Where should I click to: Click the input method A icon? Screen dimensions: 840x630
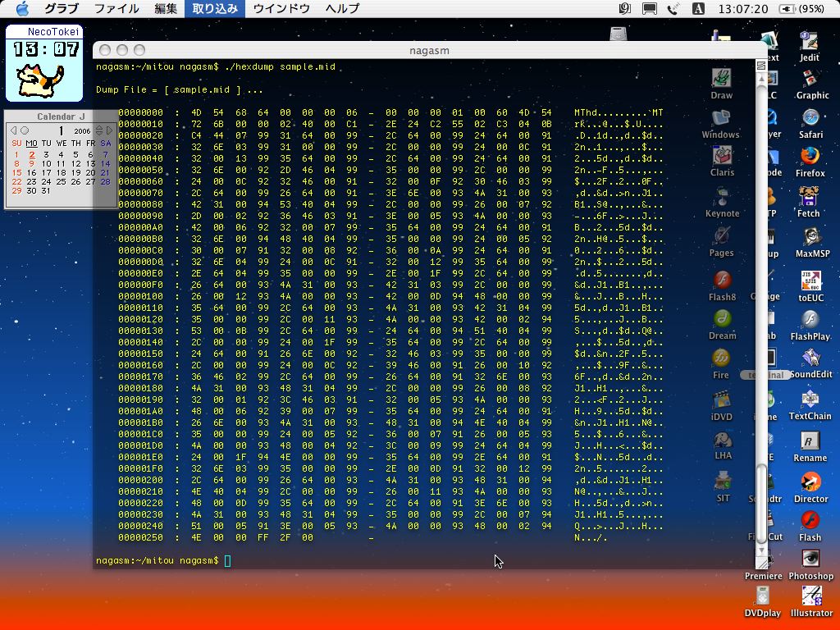pyautogui.click(x=698, y=8)
